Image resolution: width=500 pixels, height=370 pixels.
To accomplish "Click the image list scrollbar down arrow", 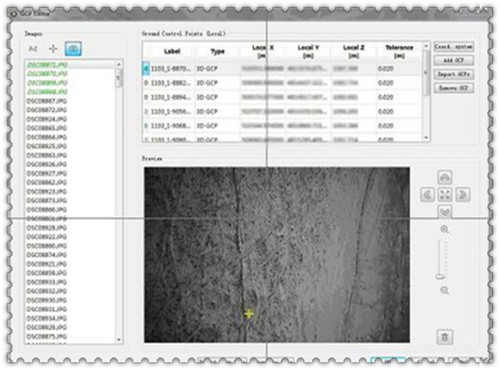I will [119, 340].
